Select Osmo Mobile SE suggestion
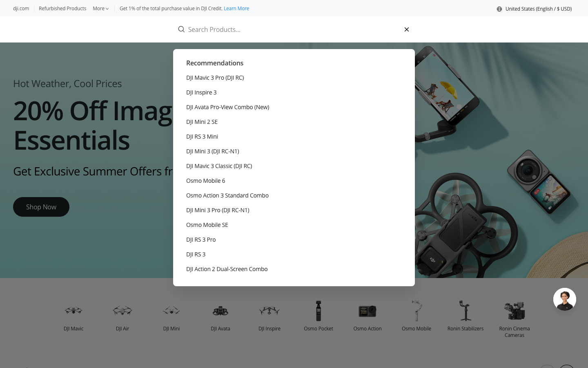The height and width of the screenshot is (368, 588). (x=207, y=225)
